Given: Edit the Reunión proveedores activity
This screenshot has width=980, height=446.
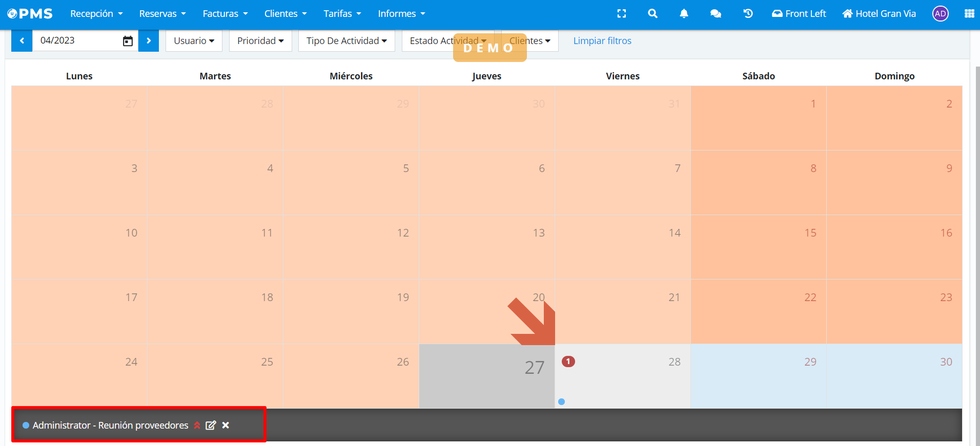Looking at the screenshot, I should (x=211, y=425).
